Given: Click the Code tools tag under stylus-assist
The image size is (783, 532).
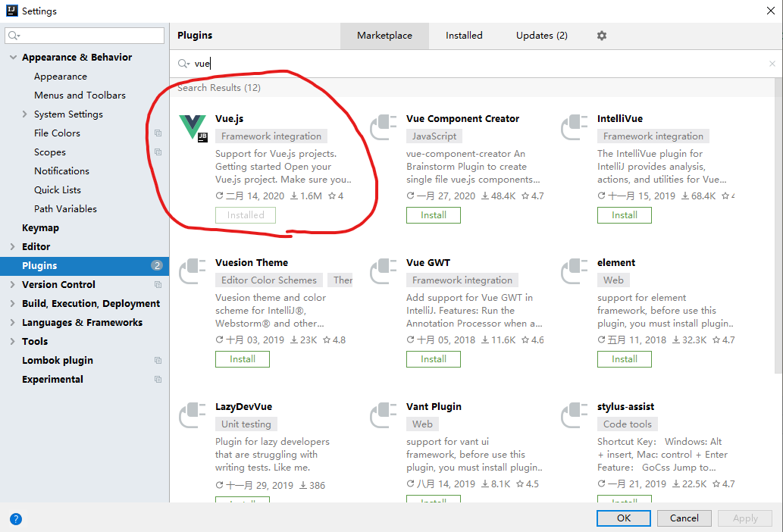Looking at the screenshot, I should [x=627, y=424].
